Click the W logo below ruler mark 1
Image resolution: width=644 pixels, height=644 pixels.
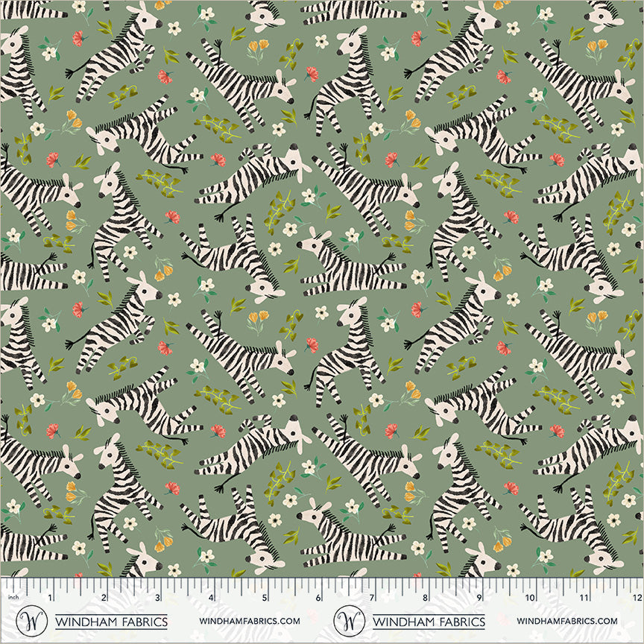pyautogui.click(x=31, y=620)
